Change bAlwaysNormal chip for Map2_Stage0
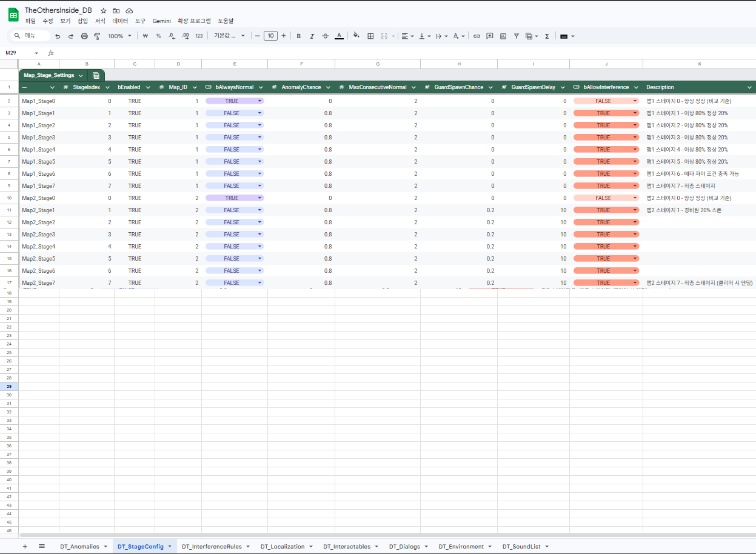Screen dimensions: 756x554 235,198
